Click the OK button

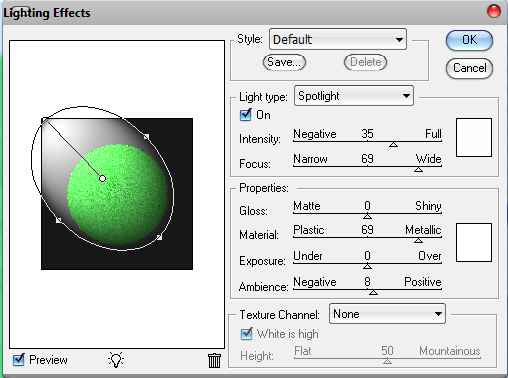pos(469,40)
